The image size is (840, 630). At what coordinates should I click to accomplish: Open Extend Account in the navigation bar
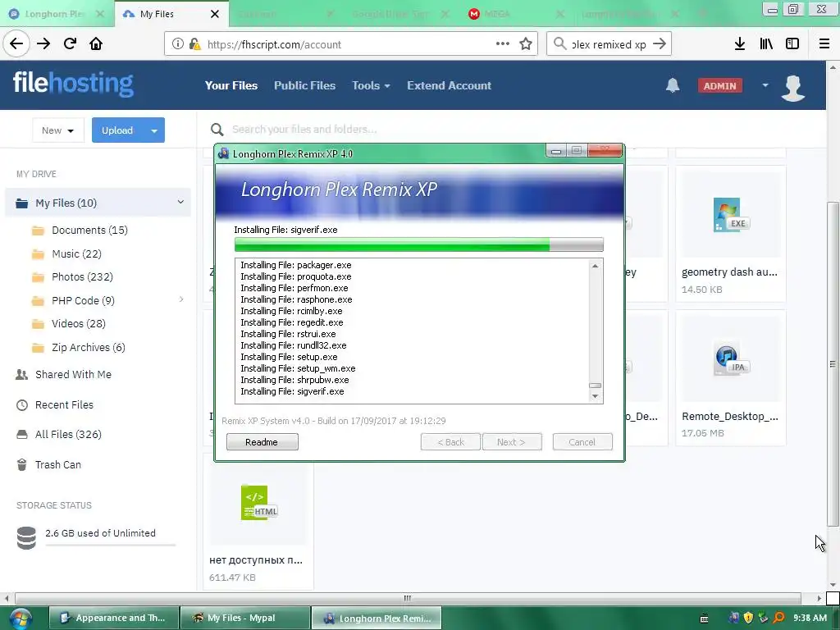(449, 85)
